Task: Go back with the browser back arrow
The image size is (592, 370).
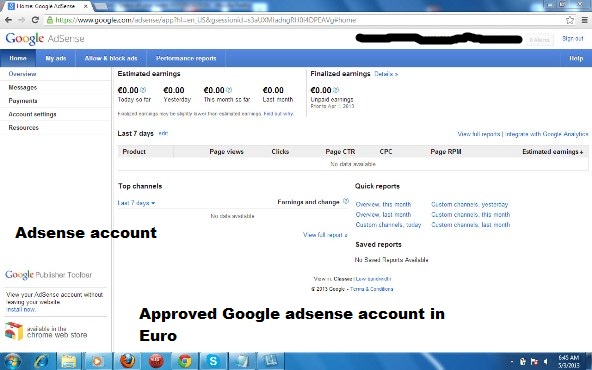Action: pos(8,20)
